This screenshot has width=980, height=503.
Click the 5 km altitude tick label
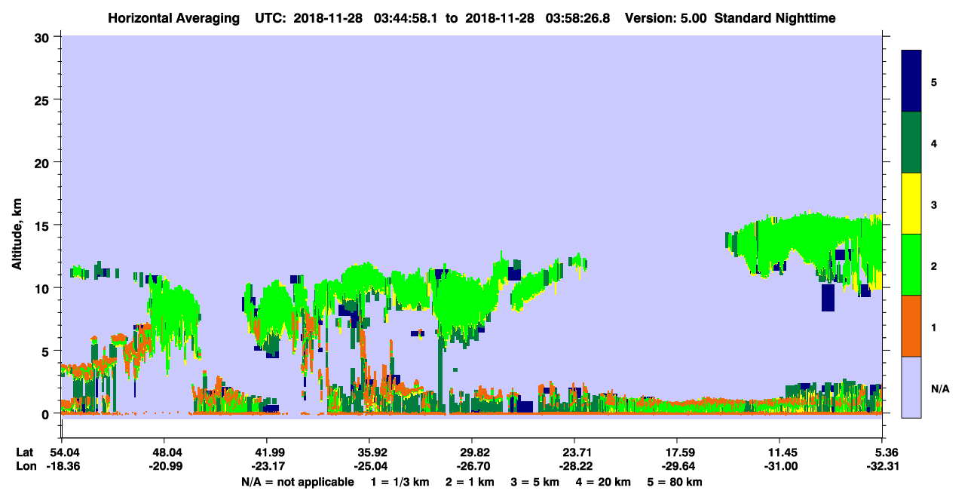tap(47, 351)
